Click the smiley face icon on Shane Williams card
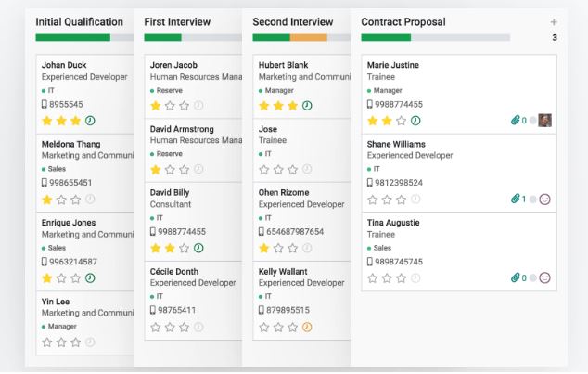The image size is (588, 374). (x=545, y=199)
